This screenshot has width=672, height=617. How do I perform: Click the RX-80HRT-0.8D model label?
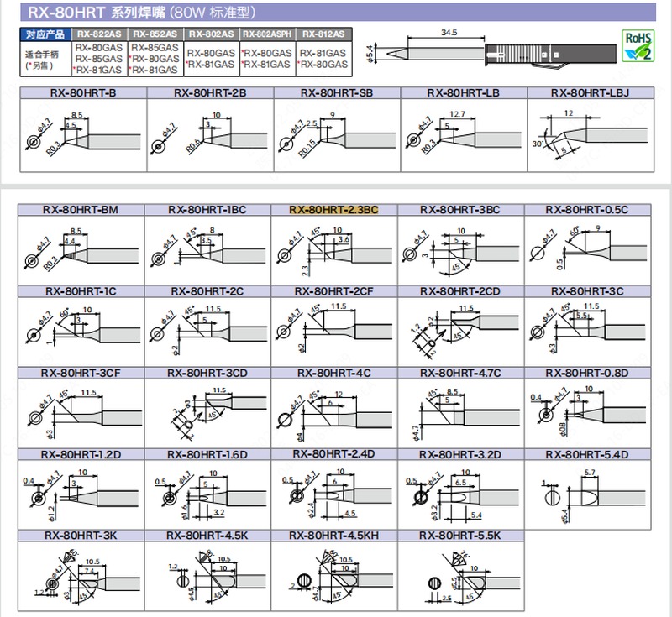coord(587,373)
